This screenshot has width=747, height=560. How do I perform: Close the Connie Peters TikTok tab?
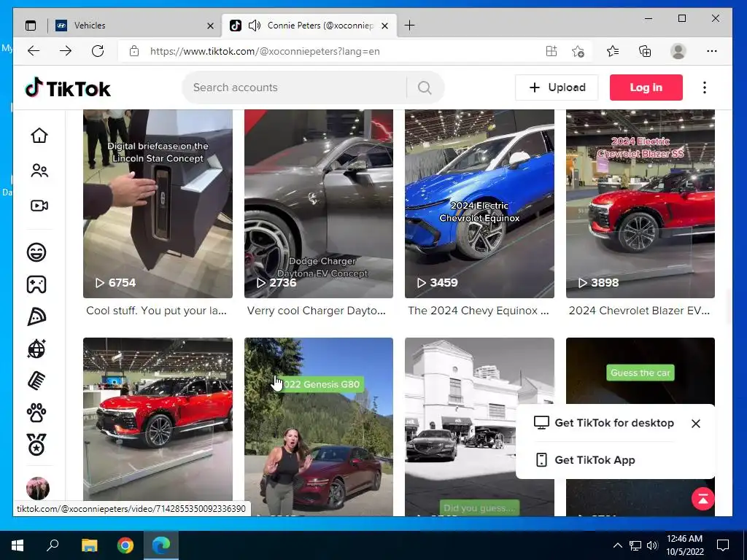pos(385,26)
